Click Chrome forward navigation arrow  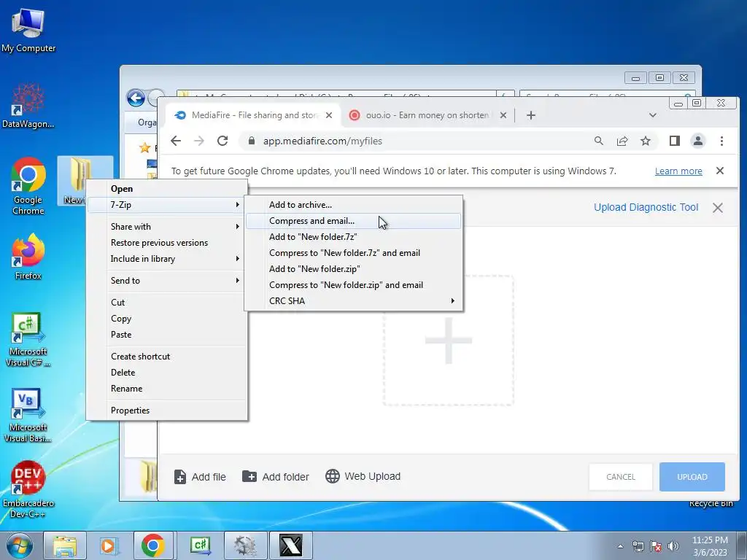point(199,141)
